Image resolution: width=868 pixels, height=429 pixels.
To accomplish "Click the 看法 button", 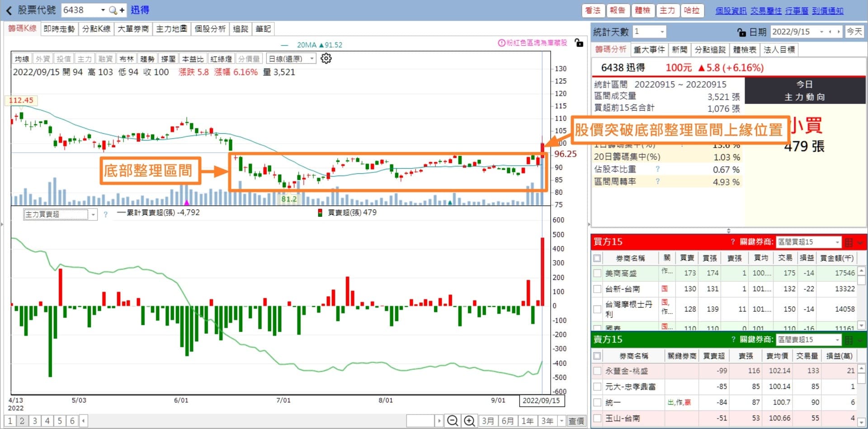I will point(593,10).
